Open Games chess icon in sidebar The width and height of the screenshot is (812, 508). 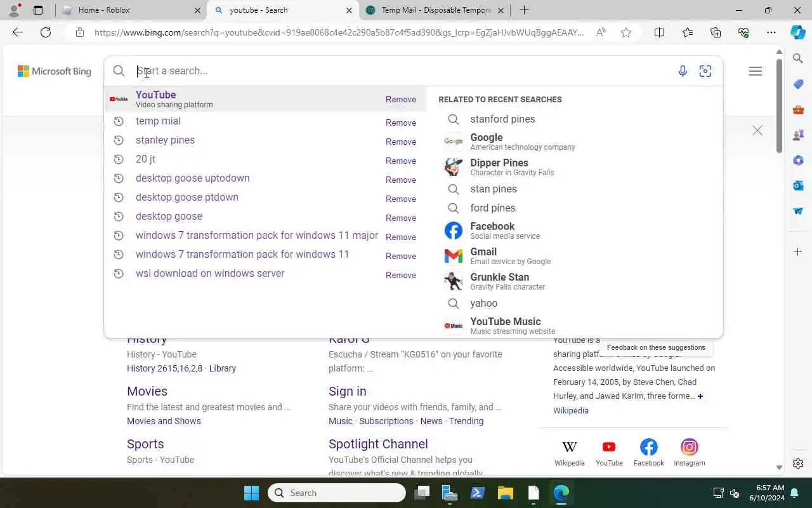(798, 135)
